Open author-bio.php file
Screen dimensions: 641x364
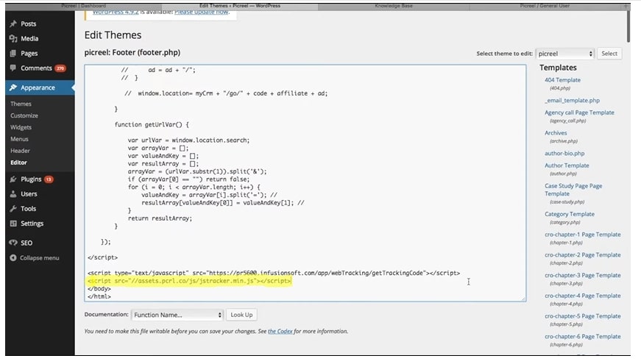(564, 153)
